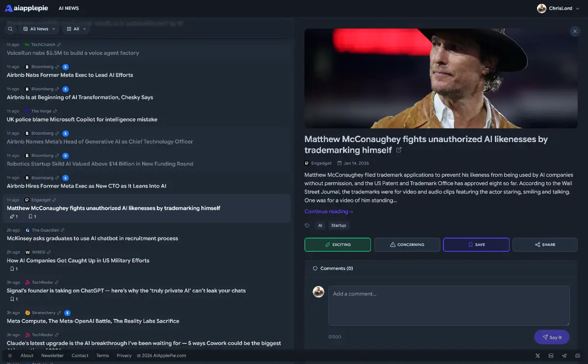
Task: Click the Share button
Action: tap(545, 244)
